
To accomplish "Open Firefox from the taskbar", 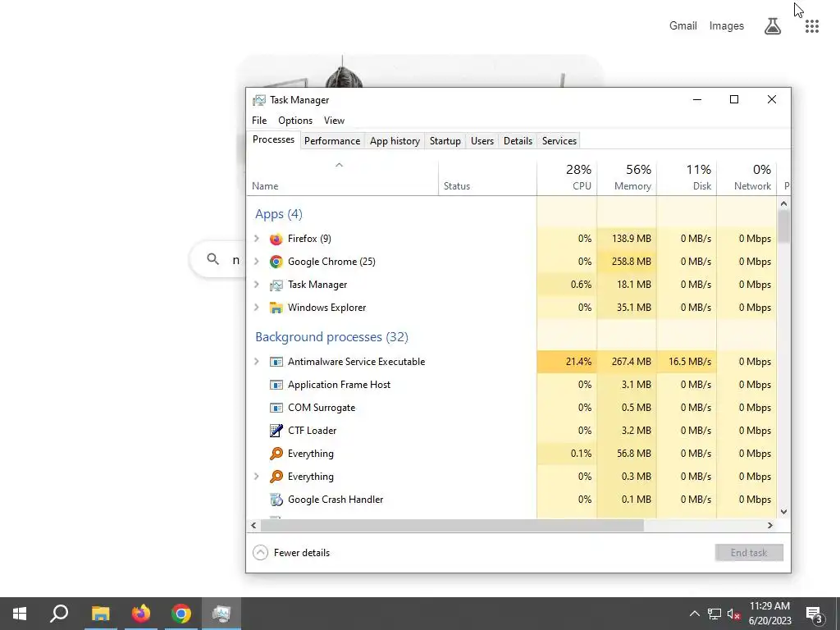I will tap(141, 614).
